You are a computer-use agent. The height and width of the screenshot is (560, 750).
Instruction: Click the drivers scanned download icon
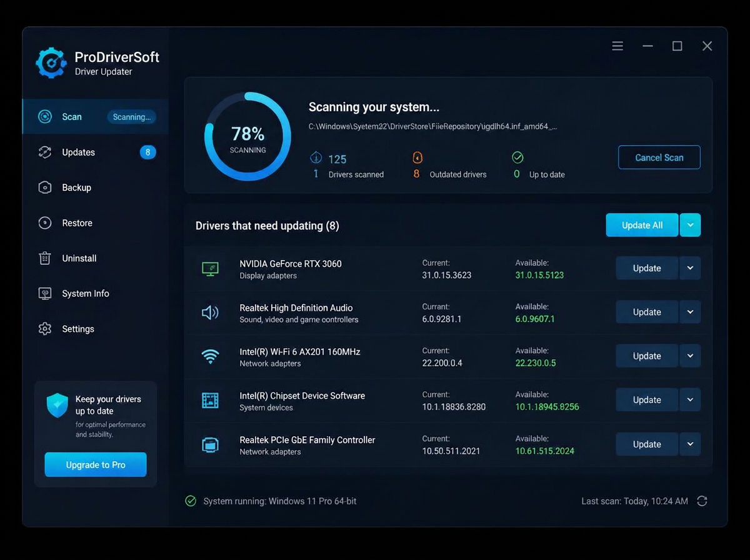[x=316, y=157]
